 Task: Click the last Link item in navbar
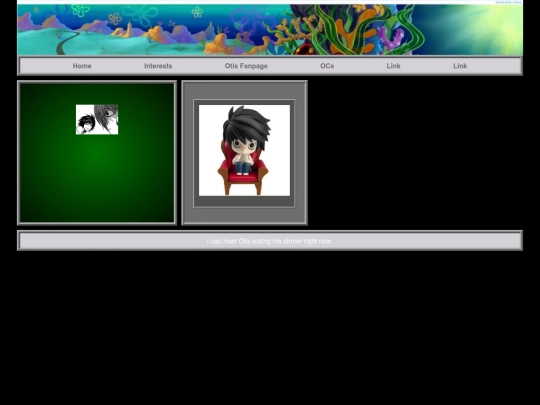pyautogui.click(x=460, y=66)
